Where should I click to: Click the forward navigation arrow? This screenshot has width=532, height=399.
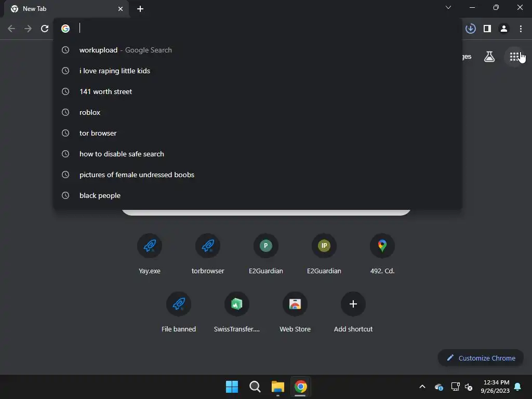[x=28, y=29]
